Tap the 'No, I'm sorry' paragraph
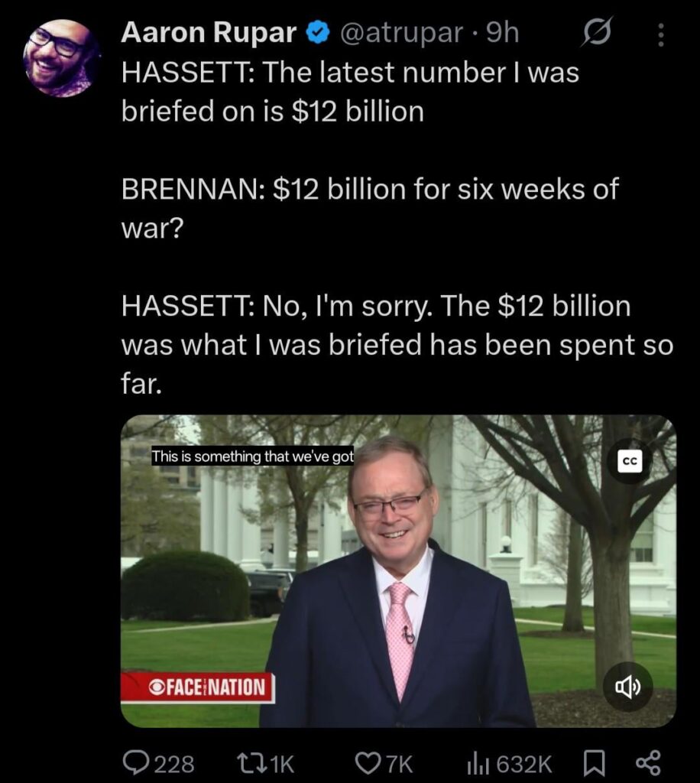 coord(397,345)
